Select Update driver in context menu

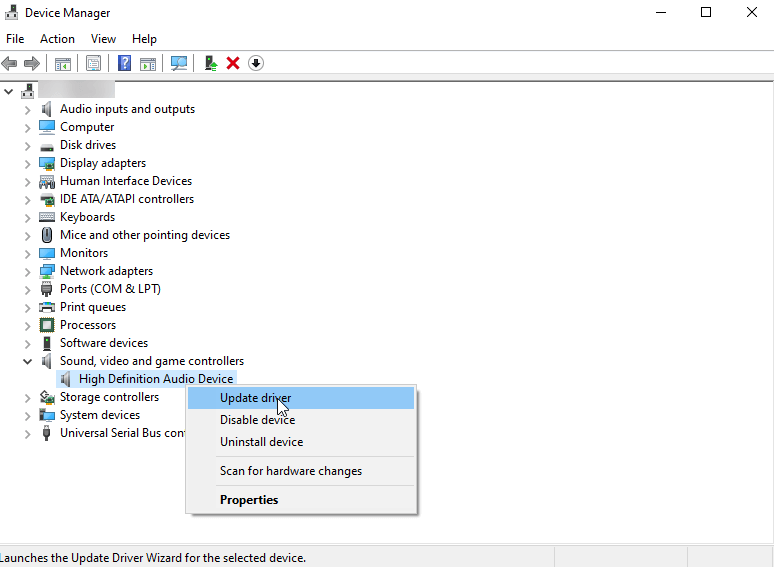click(x=256, y=398)
